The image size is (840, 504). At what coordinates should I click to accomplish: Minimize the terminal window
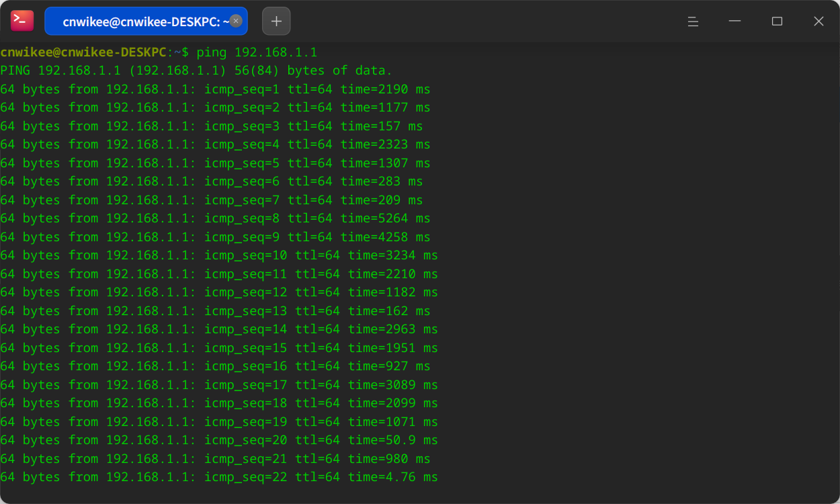tap(734, 22)
